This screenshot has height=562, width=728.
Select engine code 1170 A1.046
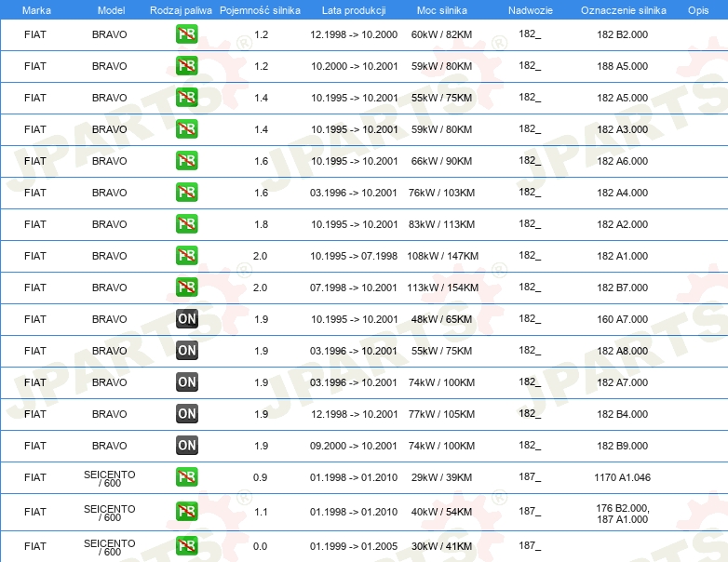[622, 477]
